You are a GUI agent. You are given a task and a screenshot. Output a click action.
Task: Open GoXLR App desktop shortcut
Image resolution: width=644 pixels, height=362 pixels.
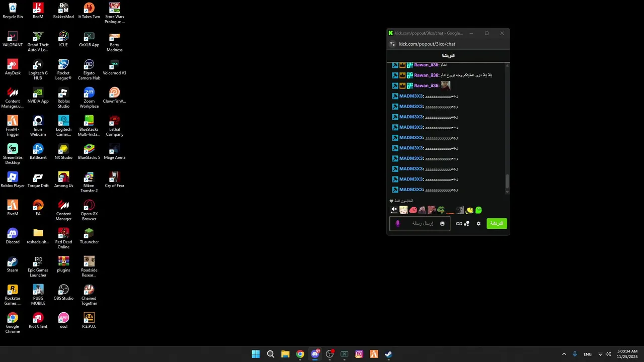pyautogui.click(x=89, y=39)
